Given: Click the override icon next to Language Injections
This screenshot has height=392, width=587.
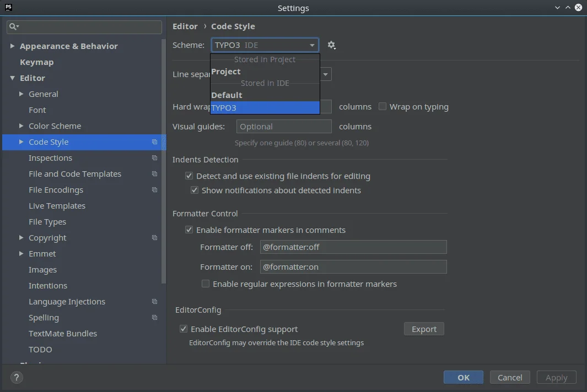Looking at the screenshot, I should (154, 302).
